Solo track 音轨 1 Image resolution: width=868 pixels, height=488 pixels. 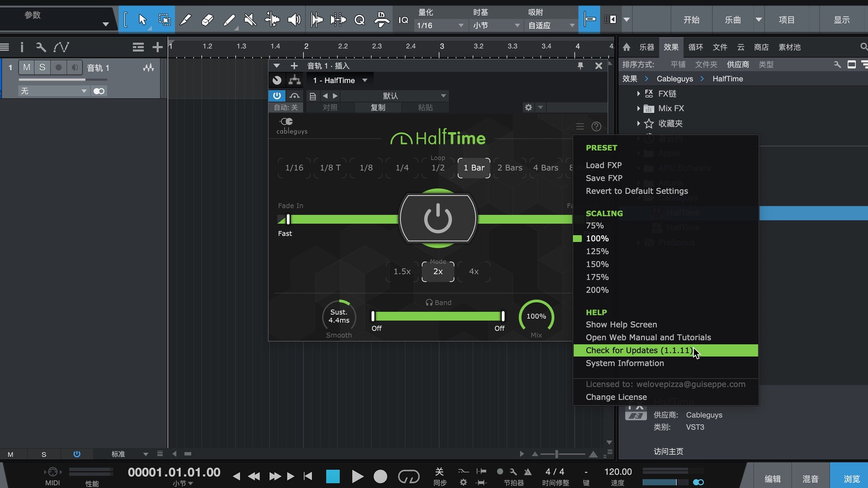click(42, 67)
